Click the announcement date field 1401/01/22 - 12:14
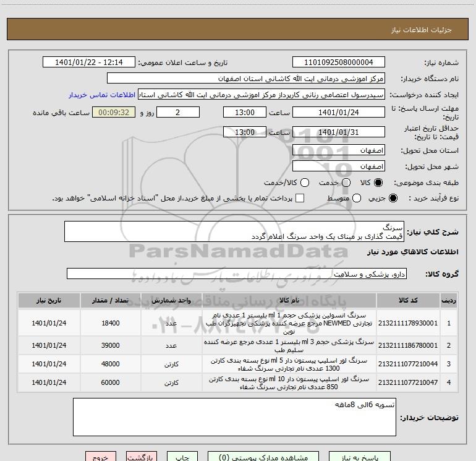Viewport: 476px width, 461px height. click(x=89, y=62)
